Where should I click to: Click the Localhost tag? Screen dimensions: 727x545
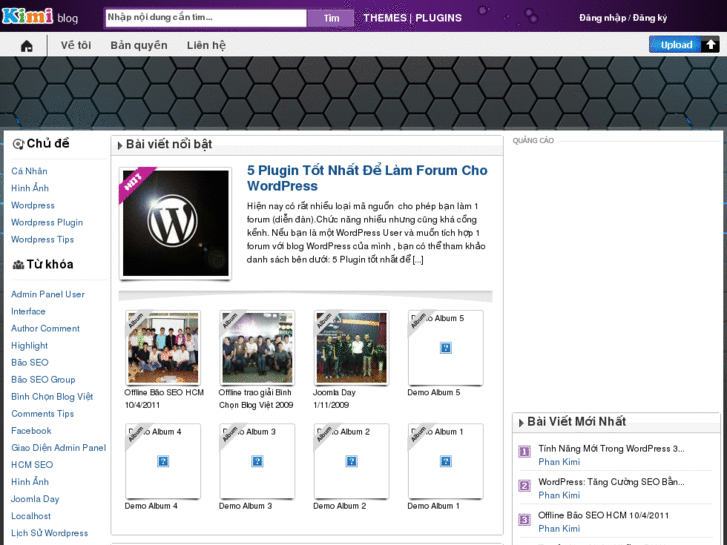tap(31, 516)
